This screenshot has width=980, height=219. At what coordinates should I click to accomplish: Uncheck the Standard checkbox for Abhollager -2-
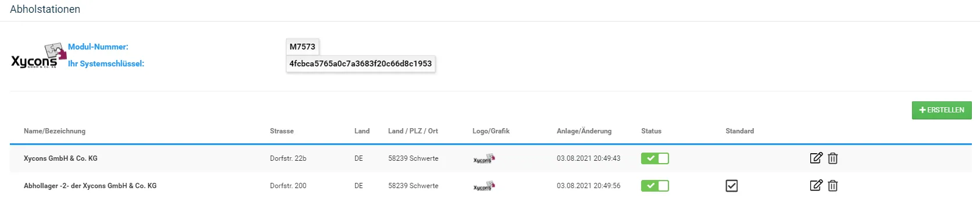732,186
